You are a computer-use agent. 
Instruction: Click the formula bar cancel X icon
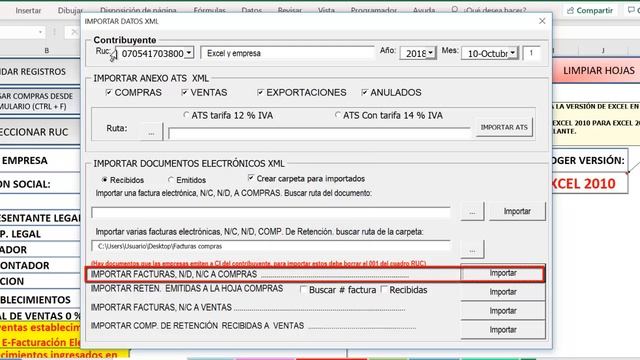tap(73, 32)
